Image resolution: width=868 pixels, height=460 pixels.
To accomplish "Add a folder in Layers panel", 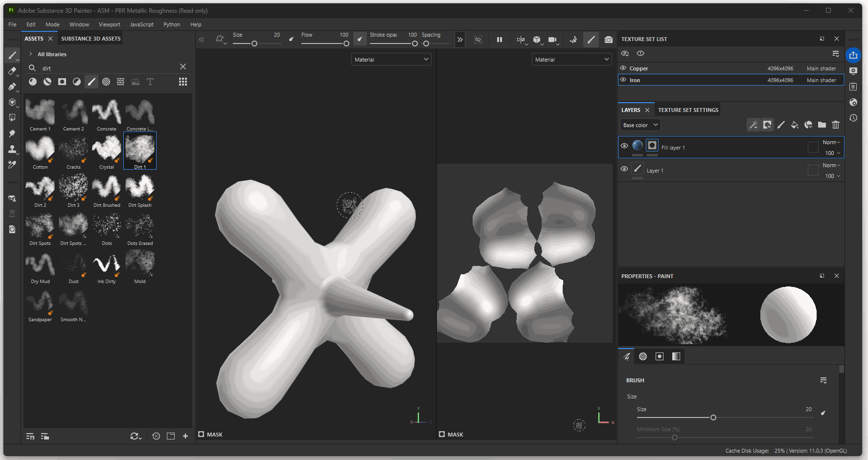I will click(822, 125).
